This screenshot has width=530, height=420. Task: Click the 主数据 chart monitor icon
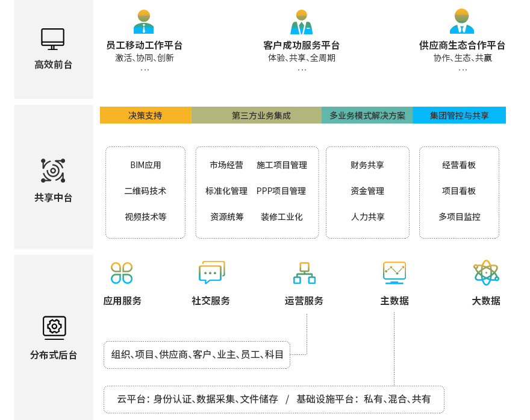(394, 272)
